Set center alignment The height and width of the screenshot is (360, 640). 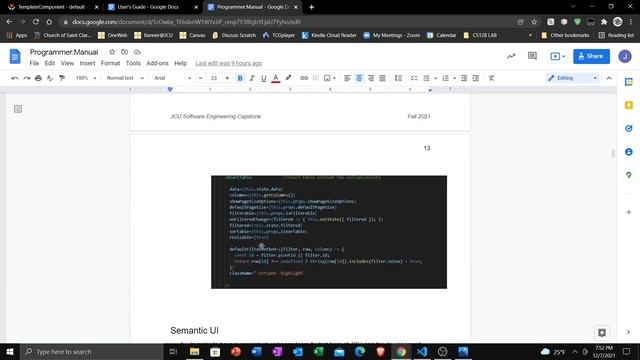click(x=359, y=78)
